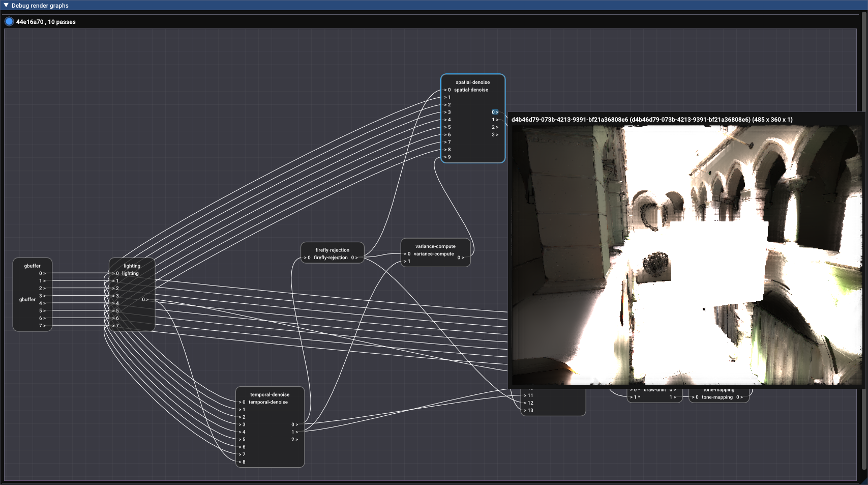This screenshot has height=485, width=868.
Task: Click the preview title d4b46d79 texture label
Action: 651,120
